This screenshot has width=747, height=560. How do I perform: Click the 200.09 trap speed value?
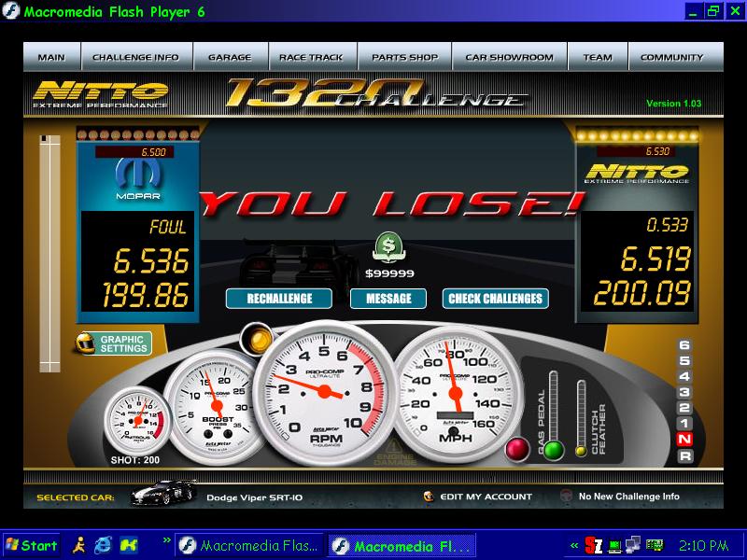tap(642, 293)
